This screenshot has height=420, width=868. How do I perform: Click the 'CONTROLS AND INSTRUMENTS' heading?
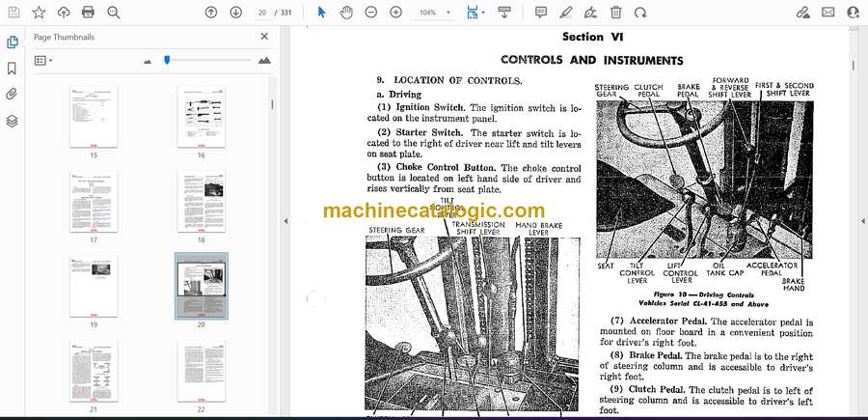592,60
